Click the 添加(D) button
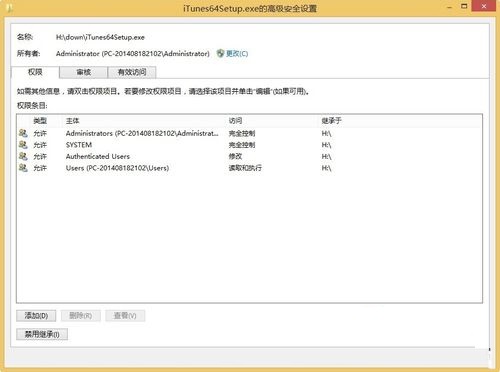This screenshot has height=372, width=500. [x=36, y=315]
